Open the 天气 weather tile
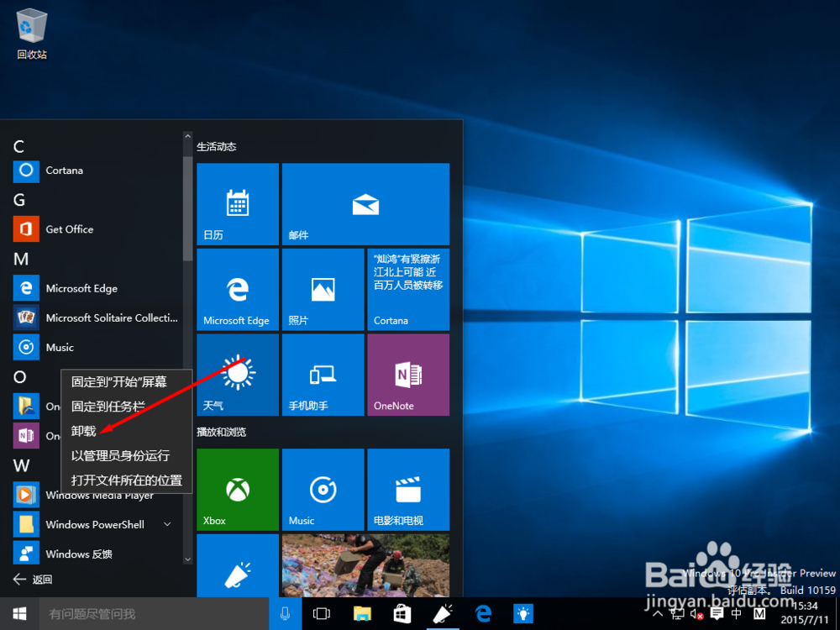840x630 pixels. [238, 375]
